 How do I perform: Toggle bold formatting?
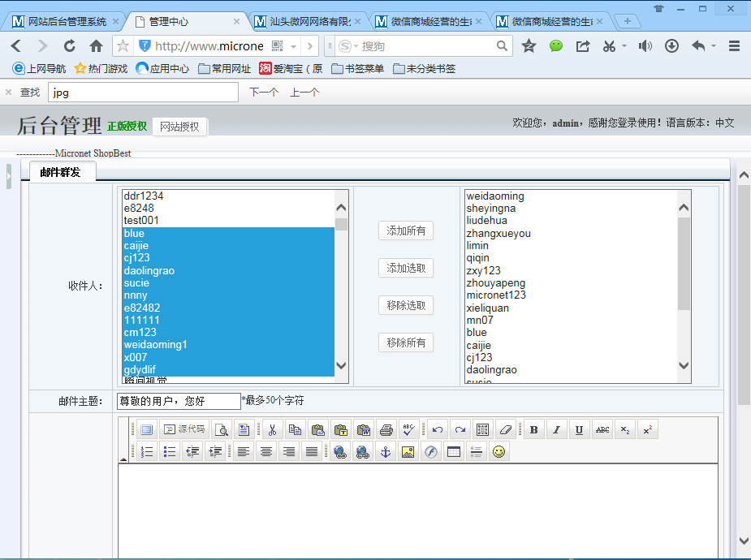point(534,429)
